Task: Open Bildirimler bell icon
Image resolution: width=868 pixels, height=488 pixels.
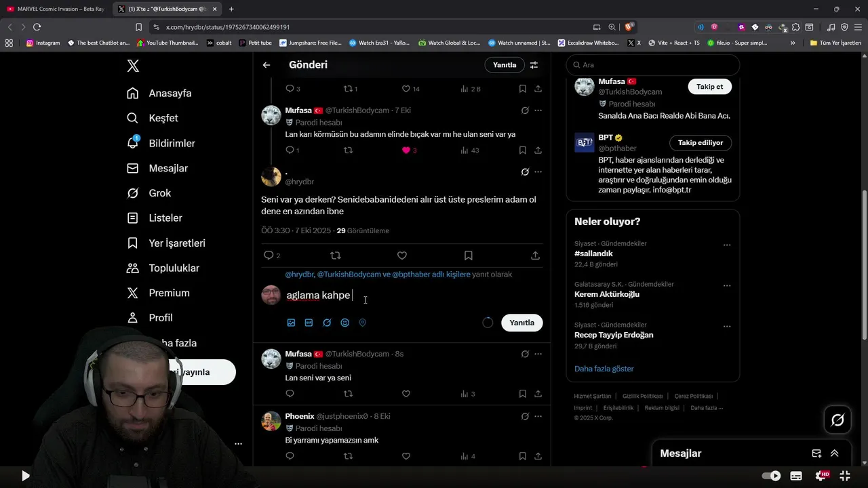Action: 133,143
